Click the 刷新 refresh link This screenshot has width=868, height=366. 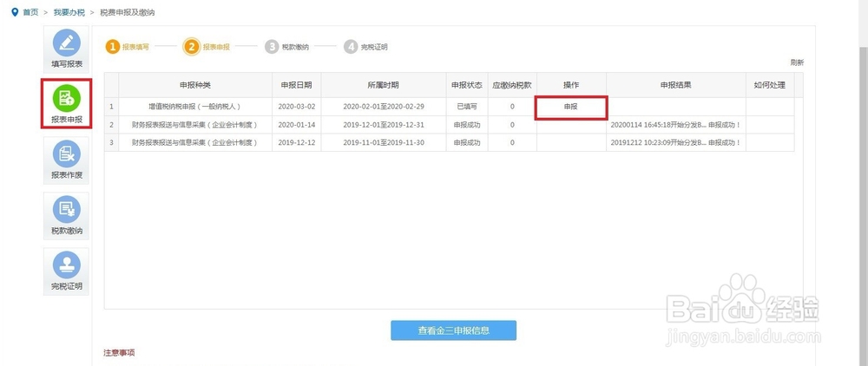(x=797, y=62)
